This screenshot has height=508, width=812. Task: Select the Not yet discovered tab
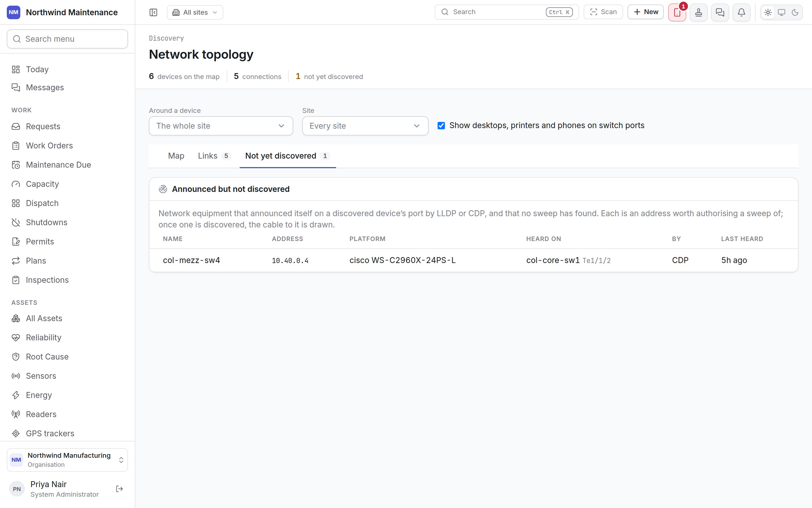click(288, 156)
